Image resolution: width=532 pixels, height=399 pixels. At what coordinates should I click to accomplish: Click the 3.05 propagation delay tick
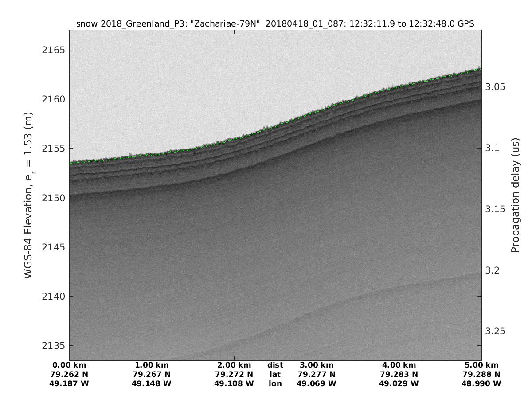[x=495, y=87]
